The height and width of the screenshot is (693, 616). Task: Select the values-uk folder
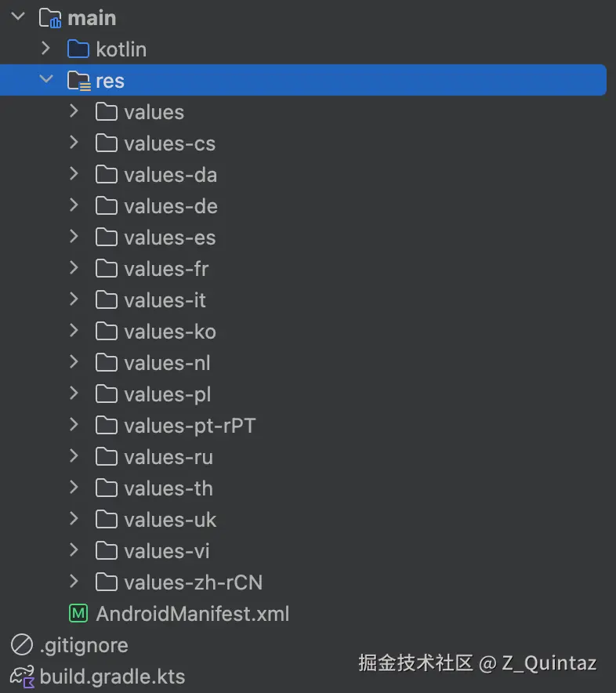[x=169, y=520]
